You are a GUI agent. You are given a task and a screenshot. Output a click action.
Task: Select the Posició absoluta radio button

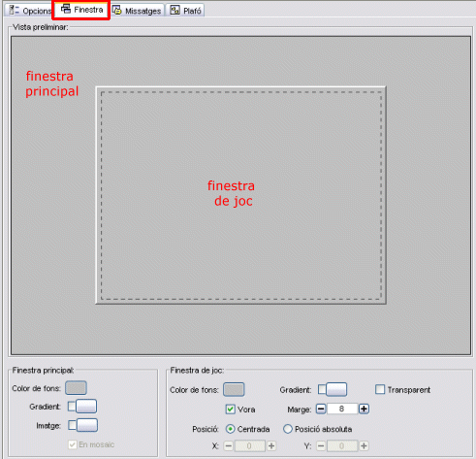coord(287,429)
